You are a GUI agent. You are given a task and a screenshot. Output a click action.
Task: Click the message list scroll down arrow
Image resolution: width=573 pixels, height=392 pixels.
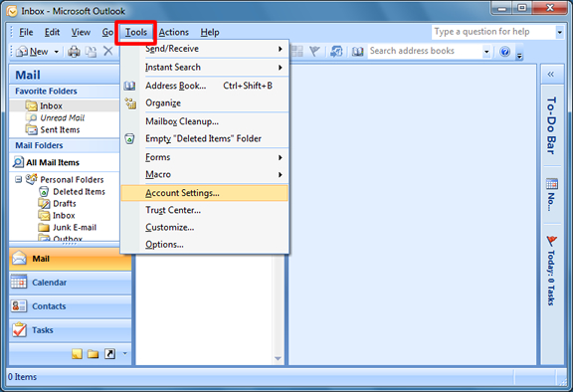[278, 359]
